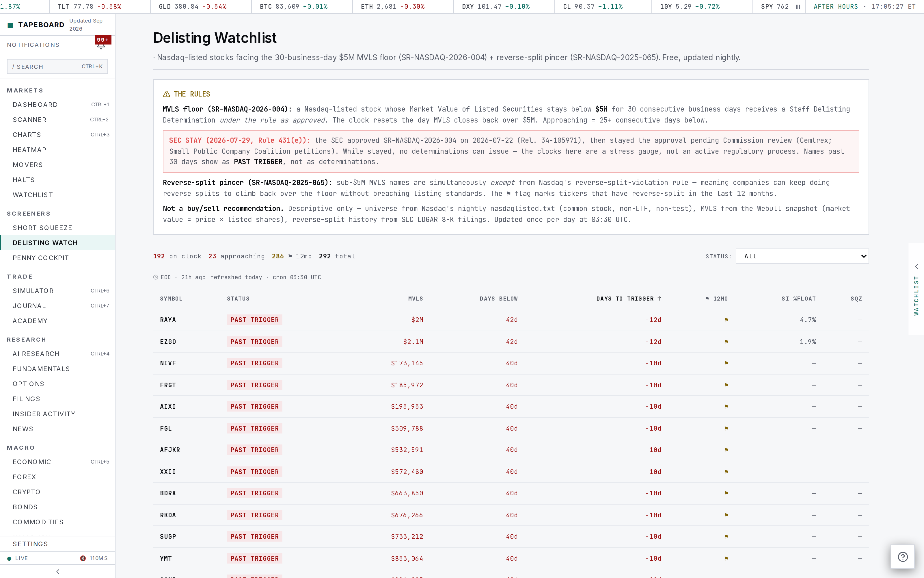Image resolution: width=924 pixels, height=578 pixels.
Task: Click PAST TRIGGER badge for FGL
Action: (255, 429)
